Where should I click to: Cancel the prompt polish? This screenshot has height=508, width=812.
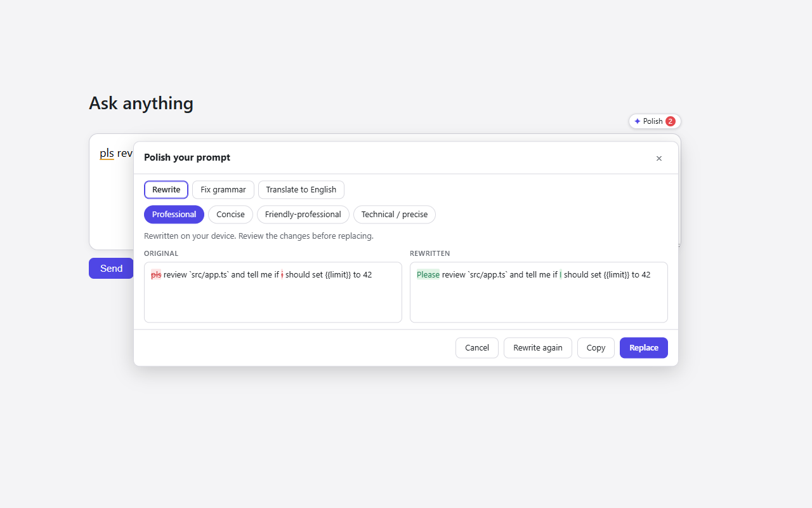(477, 348)
